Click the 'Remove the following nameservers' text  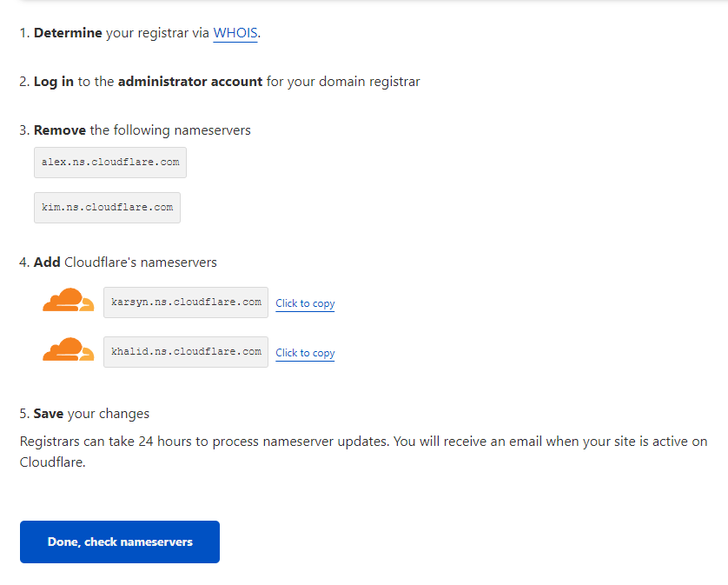[x=142, y=130]
